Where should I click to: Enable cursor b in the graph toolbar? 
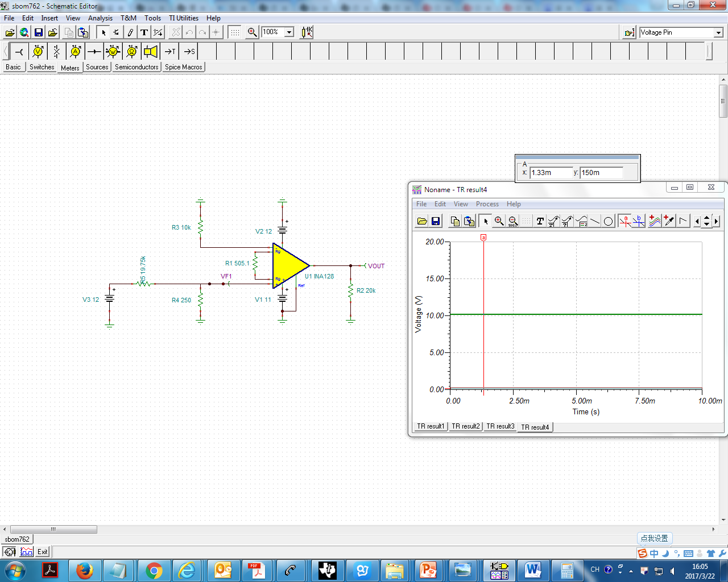[639, 221]
